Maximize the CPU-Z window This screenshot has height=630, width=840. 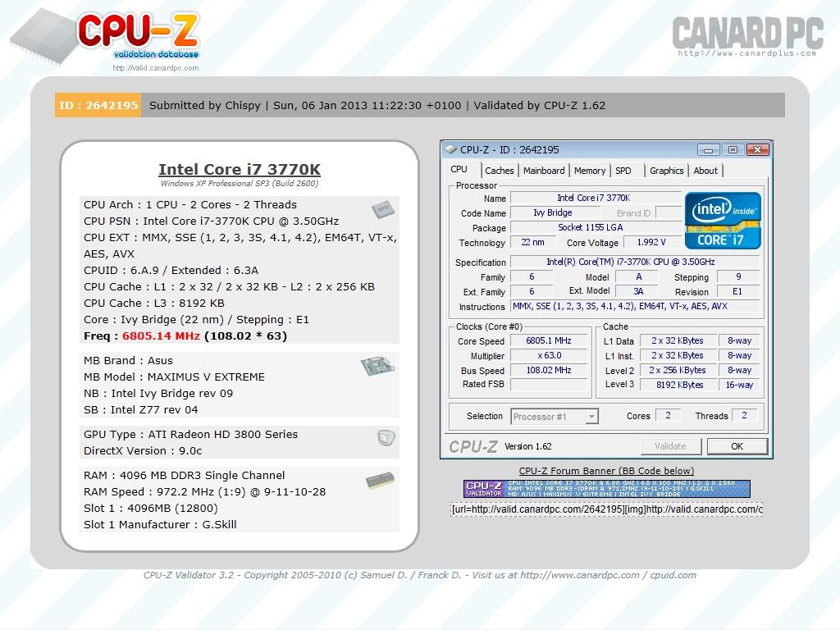(733, 150)
